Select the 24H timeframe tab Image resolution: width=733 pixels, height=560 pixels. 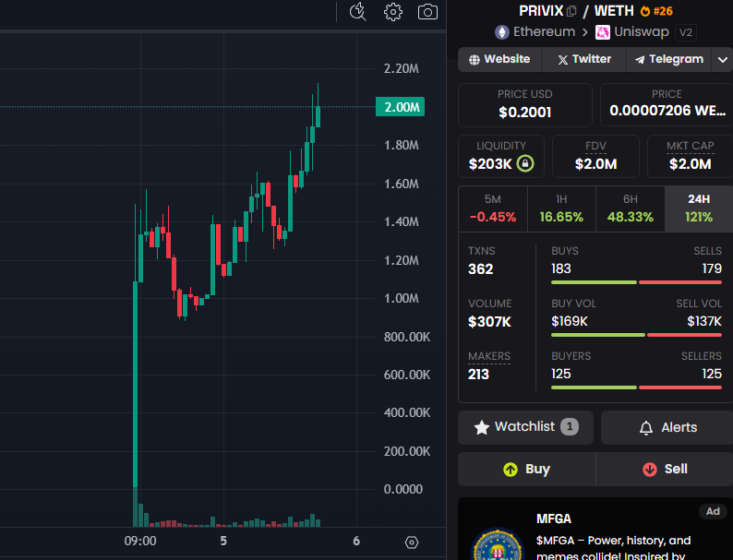click(699, 209)
